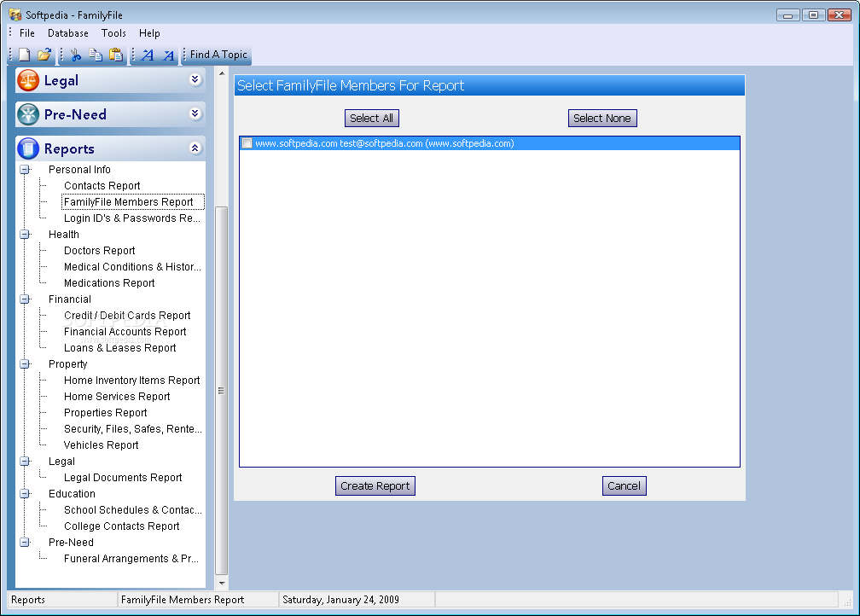The height and width of the screenshot is (616, 860).
Task: Open the Properties Report
Action: (105, 412)
